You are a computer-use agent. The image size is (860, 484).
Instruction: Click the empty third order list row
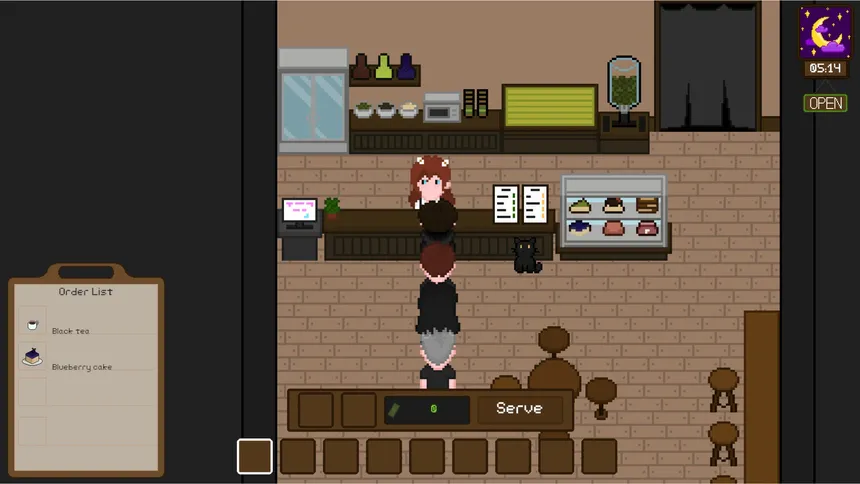[x=87, y=392]
